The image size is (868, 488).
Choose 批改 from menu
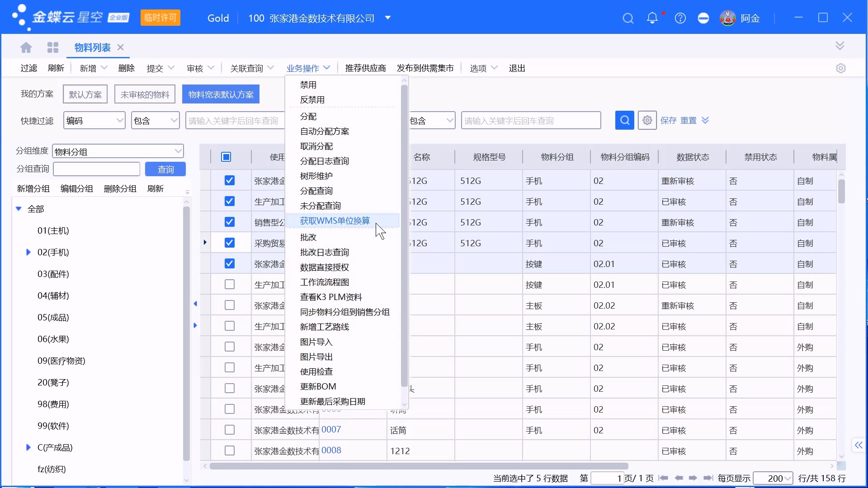coord(308,237)
